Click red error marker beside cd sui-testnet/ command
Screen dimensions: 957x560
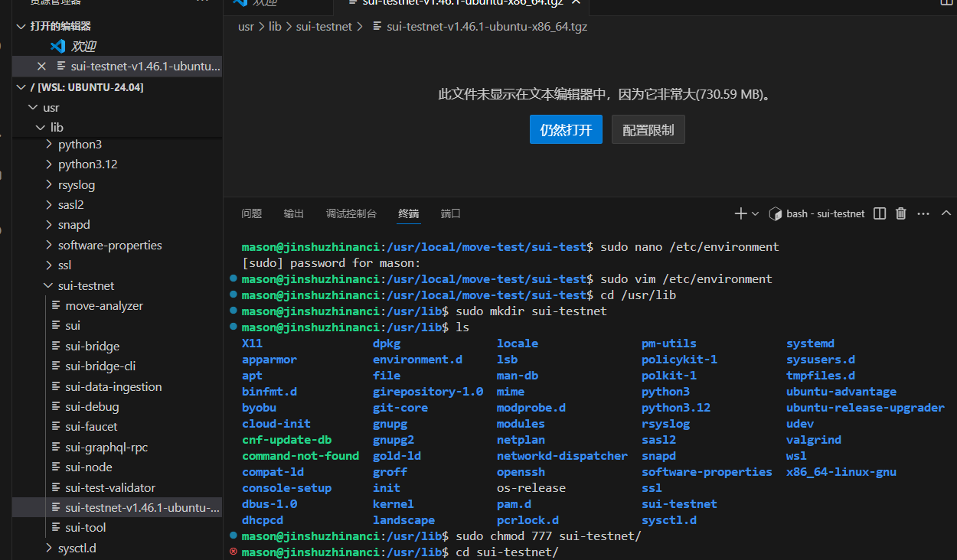(234, 552)
